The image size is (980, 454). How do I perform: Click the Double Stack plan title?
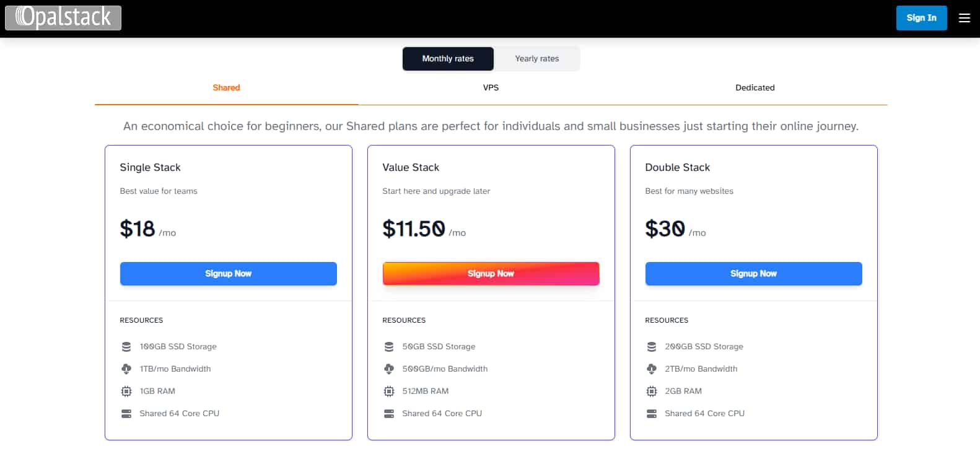(677, 168)
